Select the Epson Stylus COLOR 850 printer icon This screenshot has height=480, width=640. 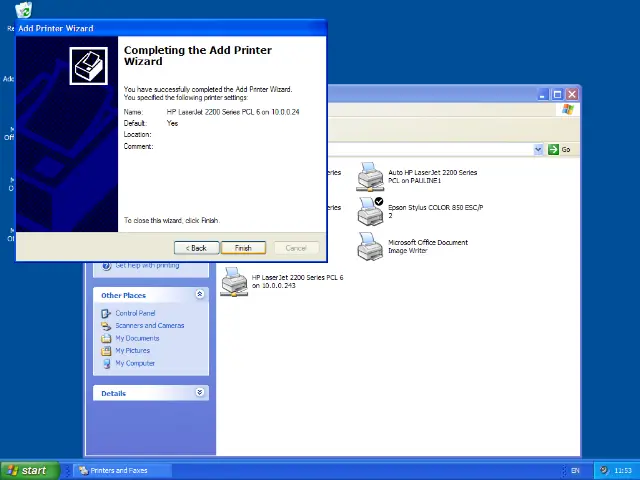[x=370, y=211]
